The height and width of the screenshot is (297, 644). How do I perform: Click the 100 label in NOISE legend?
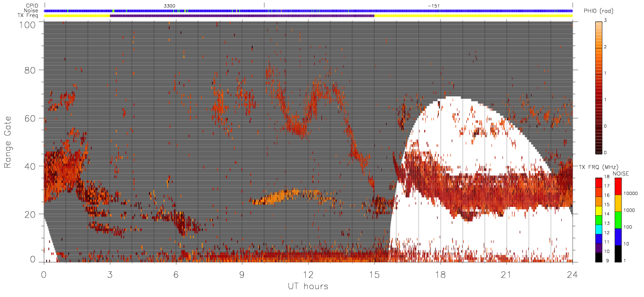tap(628, 227)
